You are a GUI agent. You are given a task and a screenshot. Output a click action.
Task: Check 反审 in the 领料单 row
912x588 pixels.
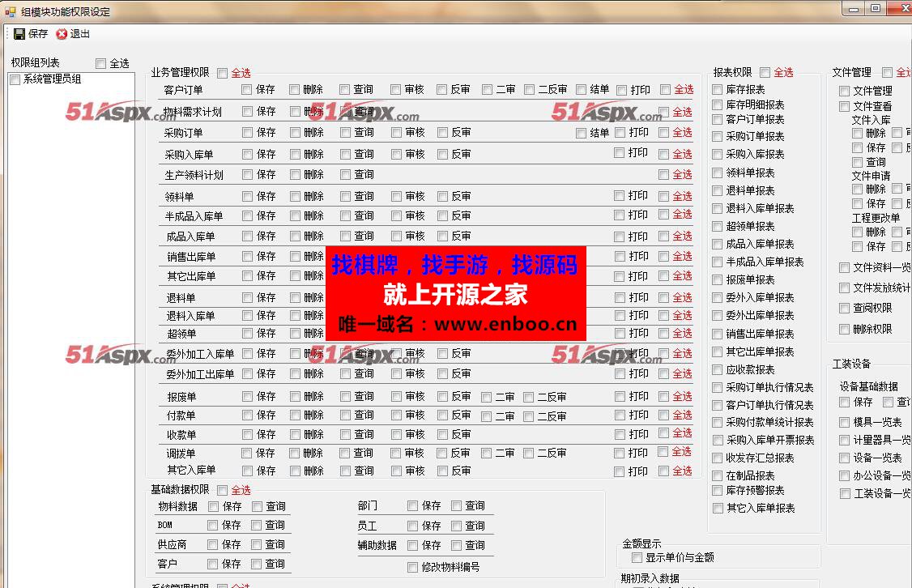(x=442, y=197)
